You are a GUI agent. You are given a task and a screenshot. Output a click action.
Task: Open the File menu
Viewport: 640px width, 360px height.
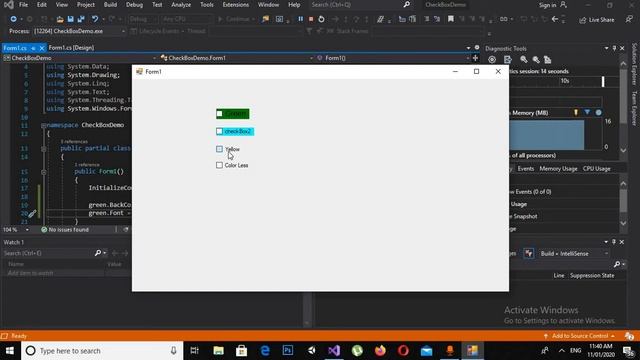(x=24, y=5)
